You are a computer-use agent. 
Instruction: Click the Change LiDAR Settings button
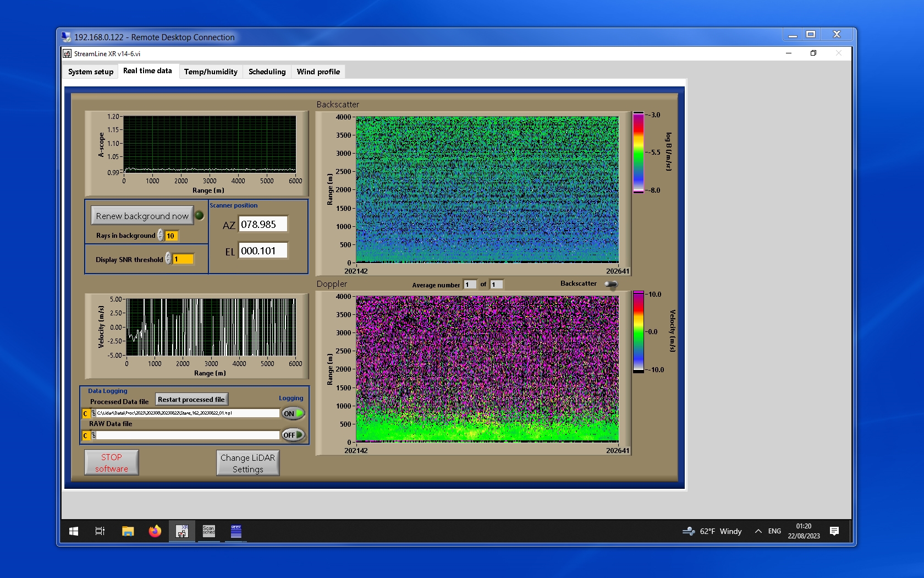click(x=248, y=463)
